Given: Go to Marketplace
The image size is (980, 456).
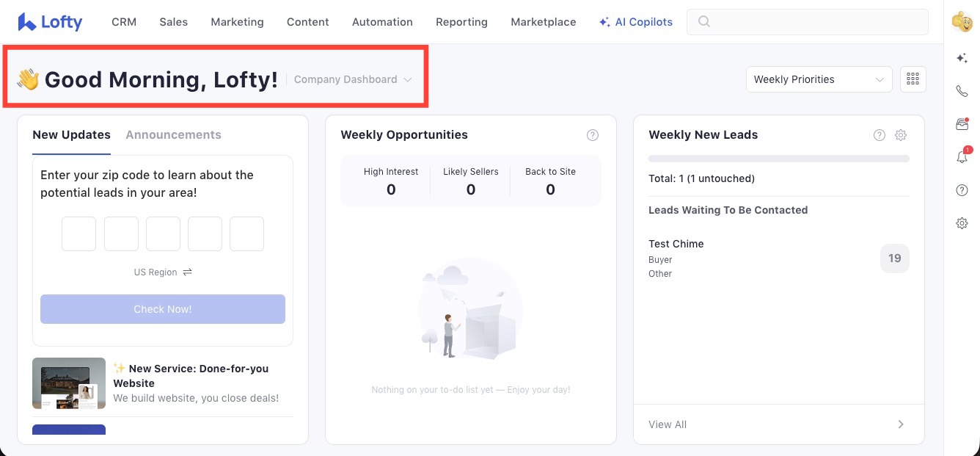Looking at the screenshot, I should tap(544, 22).
